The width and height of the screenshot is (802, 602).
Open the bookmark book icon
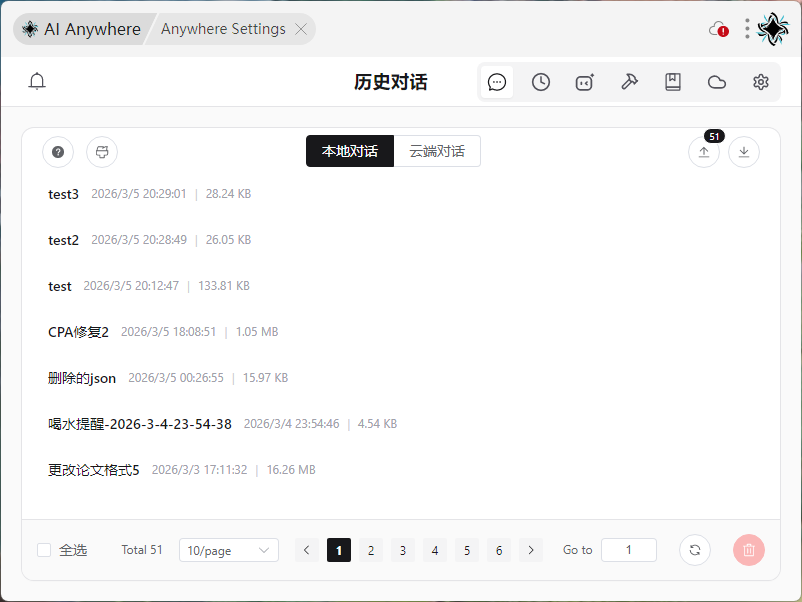673,82
